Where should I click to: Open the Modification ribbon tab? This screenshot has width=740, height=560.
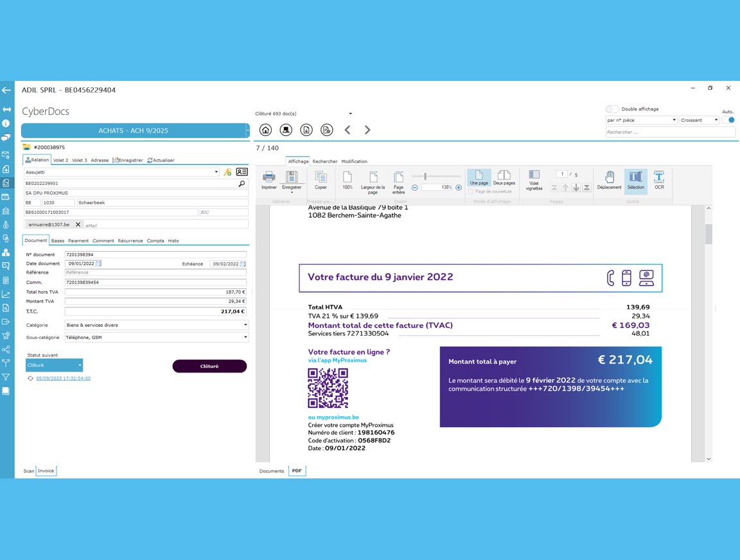click(x=355, y=161)
